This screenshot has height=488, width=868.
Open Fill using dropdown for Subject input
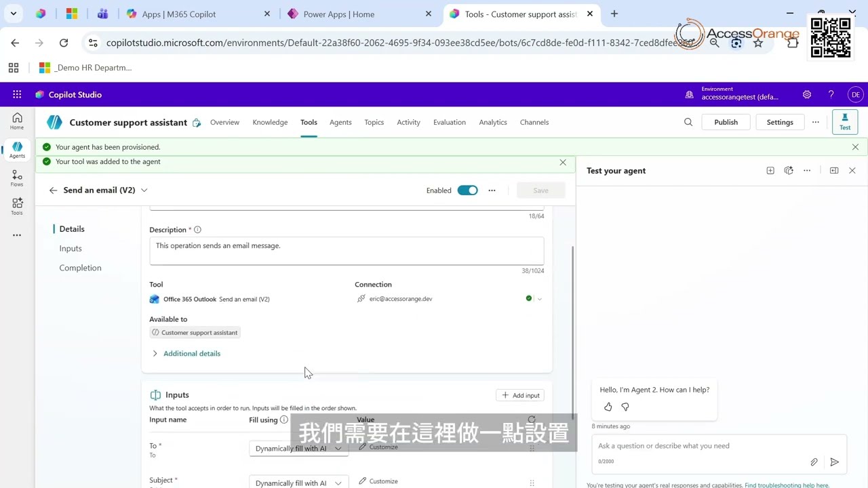pyautogui.click(x=298, y=483)
